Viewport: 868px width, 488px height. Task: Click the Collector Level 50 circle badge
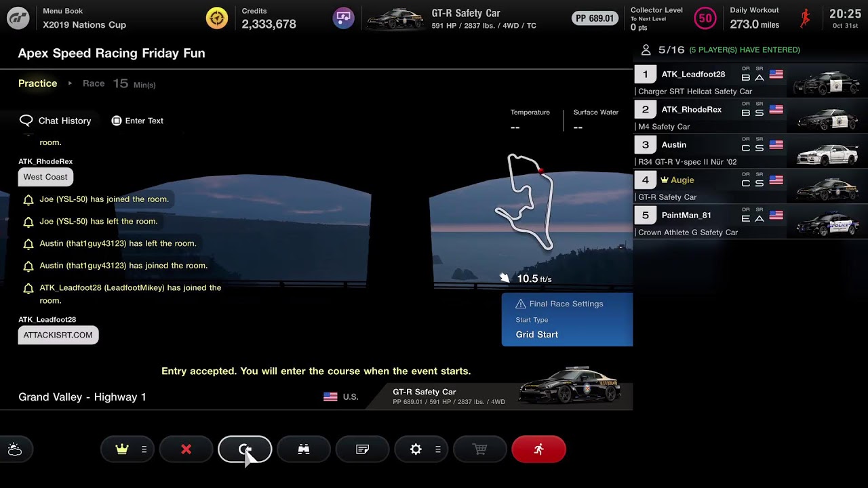705,18
